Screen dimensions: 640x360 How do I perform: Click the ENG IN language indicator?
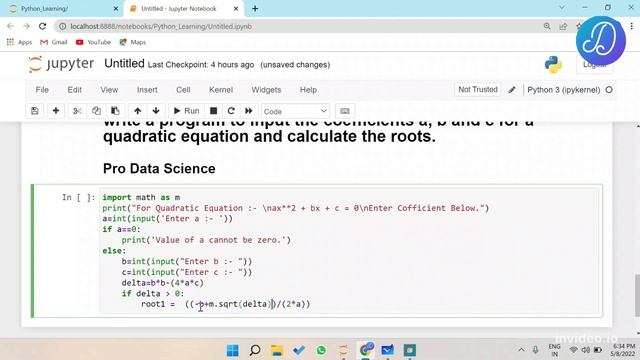pyautogui.click(x=554, y=350)
